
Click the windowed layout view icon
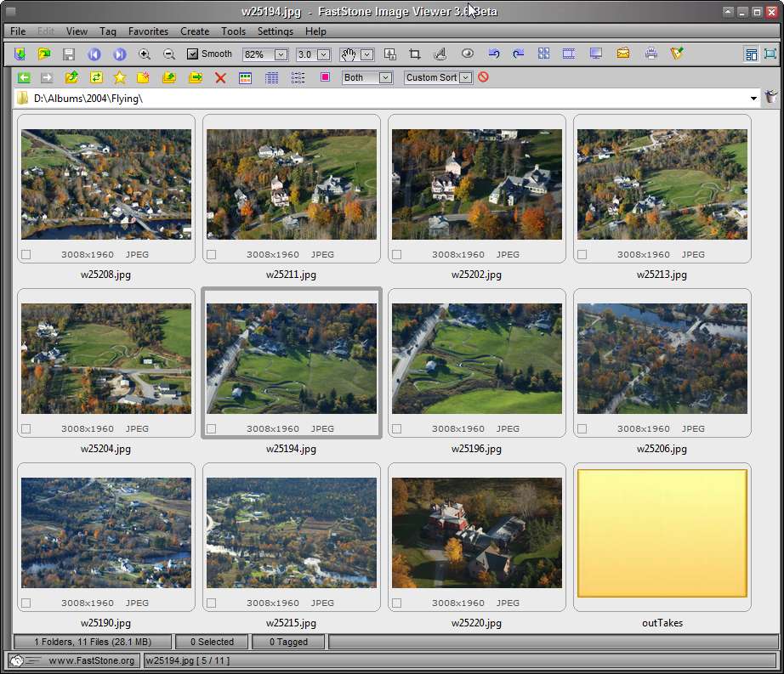tap(751, 54)
